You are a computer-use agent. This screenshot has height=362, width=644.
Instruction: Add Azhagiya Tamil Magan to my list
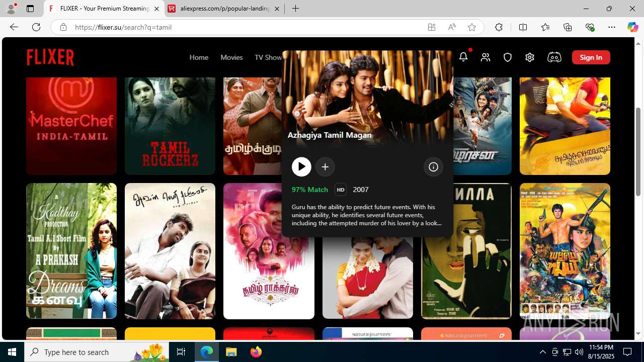coord(325,167)
